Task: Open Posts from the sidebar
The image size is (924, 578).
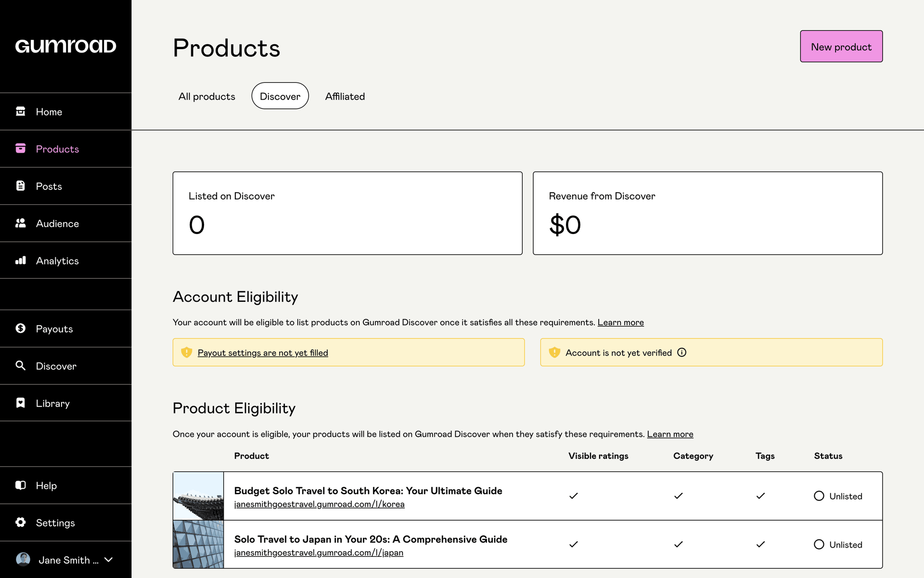Action: [49, 186]
